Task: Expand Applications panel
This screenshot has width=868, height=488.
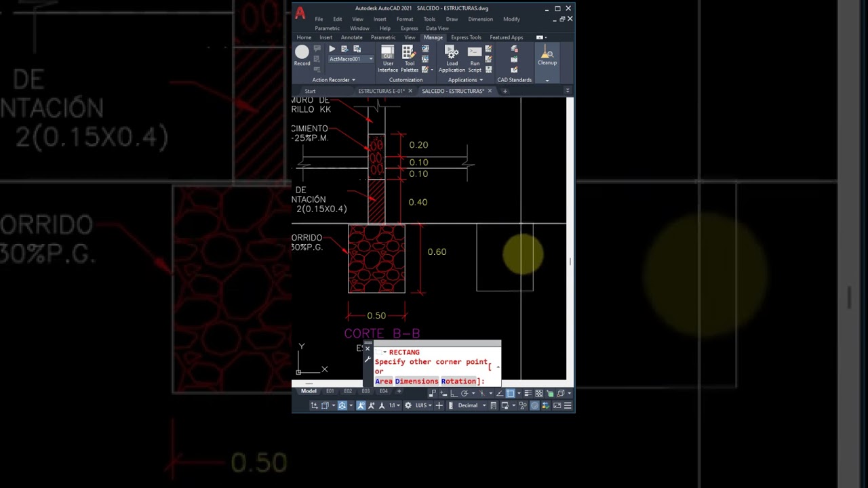Action: (x=481, y=80)
